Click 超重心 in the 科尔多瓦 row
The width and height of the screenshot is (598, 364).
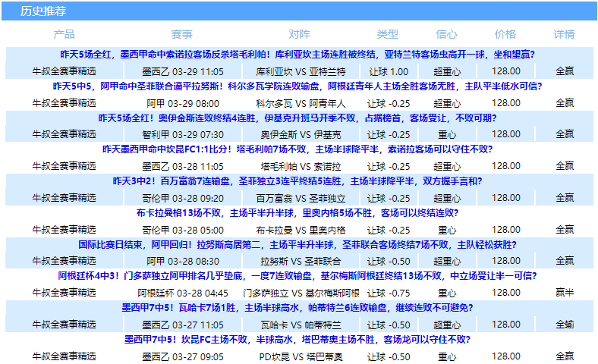[447, 103]
